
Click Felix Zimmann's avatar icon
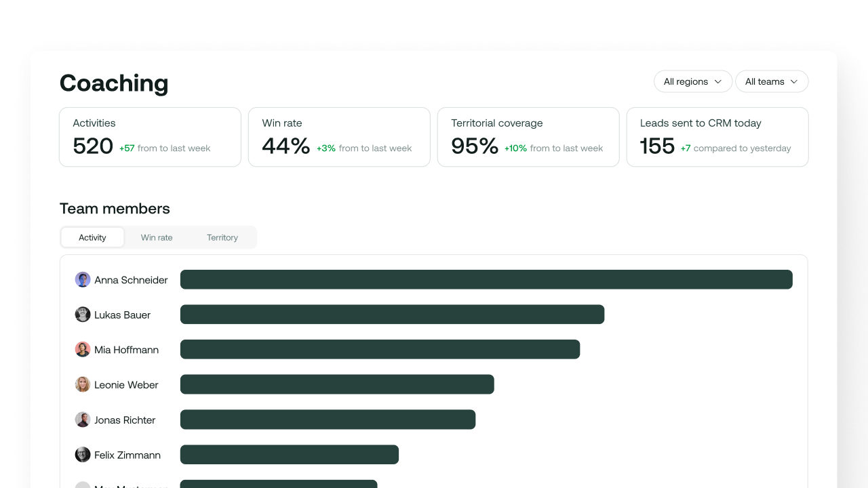[x=83, y=455]
